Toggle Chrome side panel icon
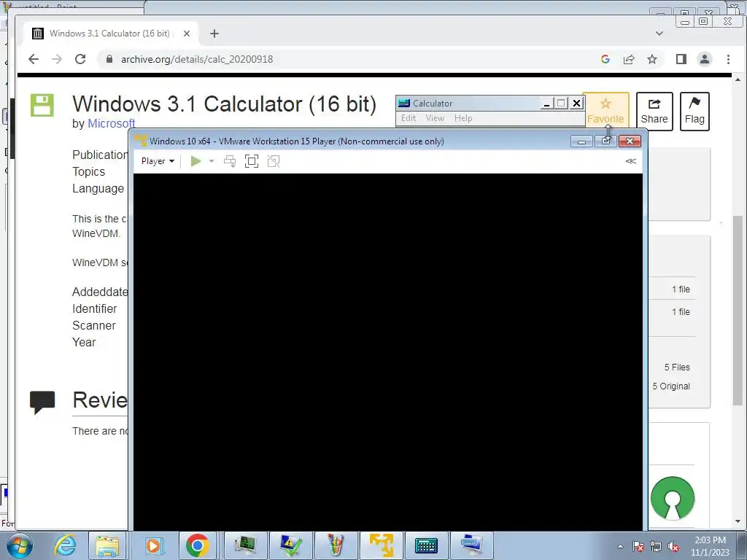 pyautogui.click(x=681, y=59)
